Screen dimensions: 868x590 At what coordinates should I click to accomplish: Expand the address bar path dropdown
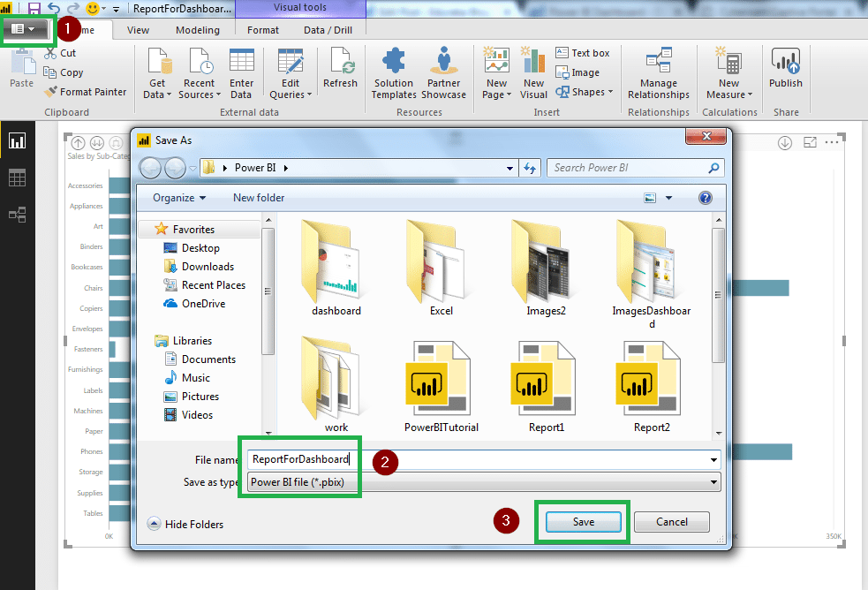click(509, 168)
